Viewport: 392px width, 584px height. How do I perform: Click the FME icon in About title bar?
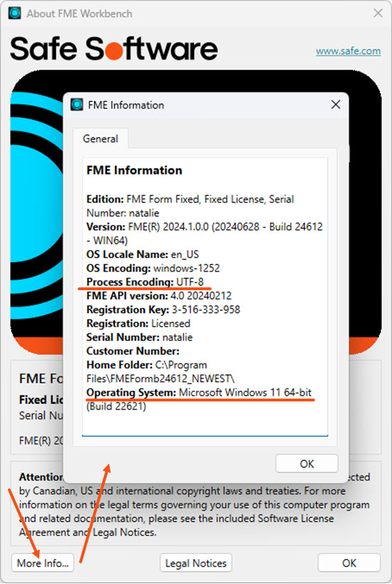coord(15,14)
